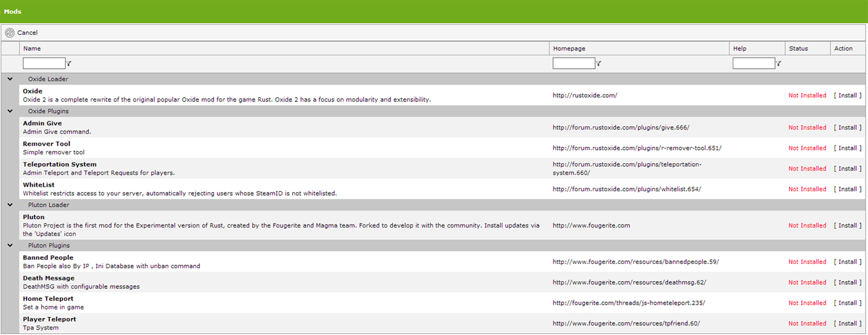The height and width of the screenshot is (335, 868).
Task: Click Not Installed status for Oxide
Action: [807, 95]
